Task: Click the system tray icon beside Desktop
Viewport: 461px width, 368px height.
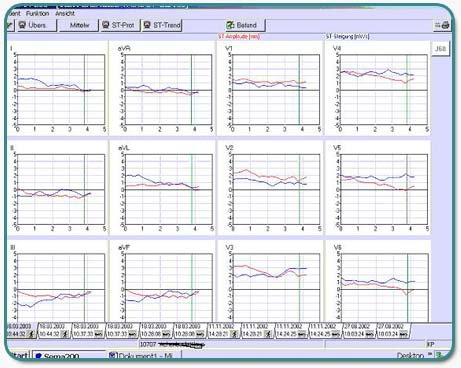Action: coord(439,355)
